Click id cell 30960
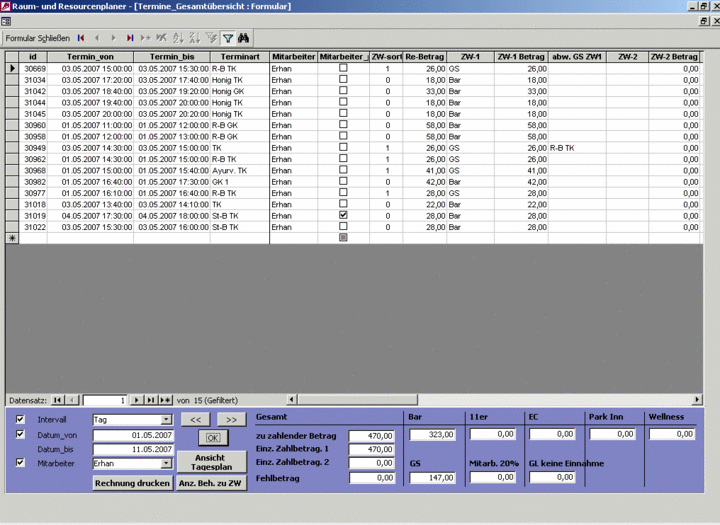The image size is (720, 525). click(x=33, y=125)
